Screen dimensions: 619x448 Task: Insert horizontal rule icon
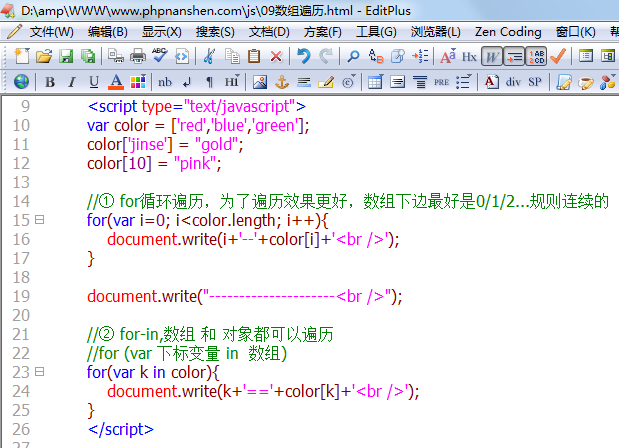tap(304, 82)
